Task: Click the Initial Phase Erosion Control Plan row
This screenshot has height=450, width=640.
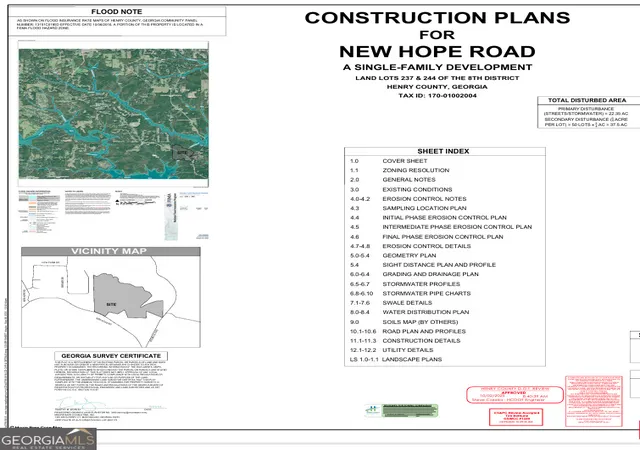Action: (428, 218)
